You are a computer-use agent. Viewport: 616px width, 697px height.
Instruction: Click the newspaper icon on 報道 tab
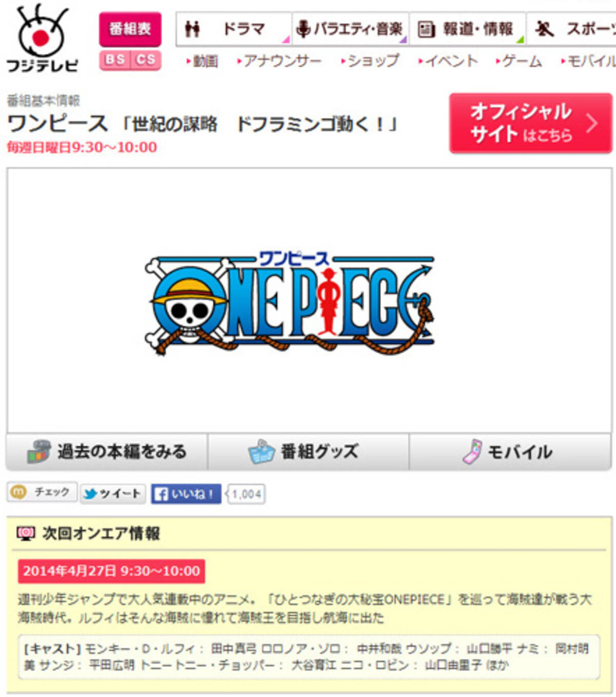click(426, 29)
